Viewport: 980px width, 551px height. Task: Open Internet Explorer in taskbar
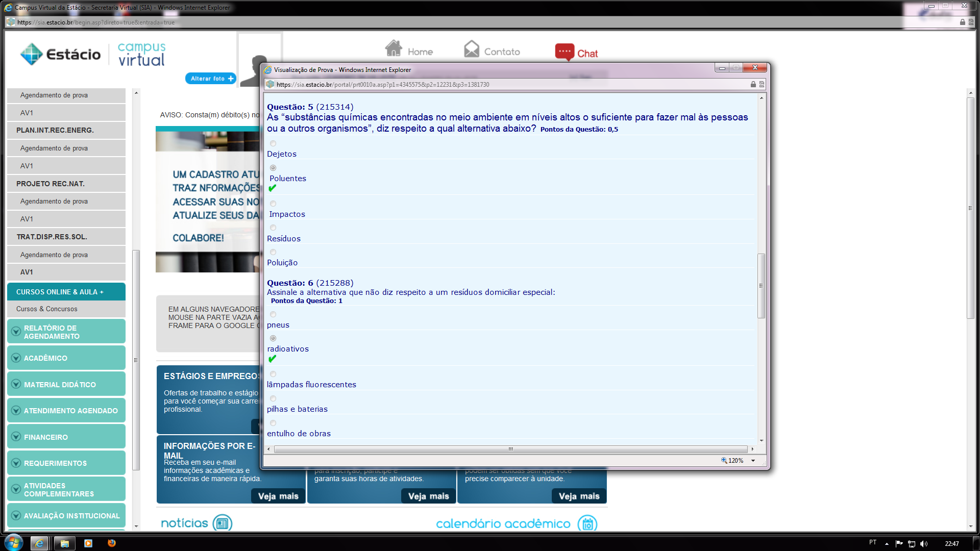click(x=39, y=543)
